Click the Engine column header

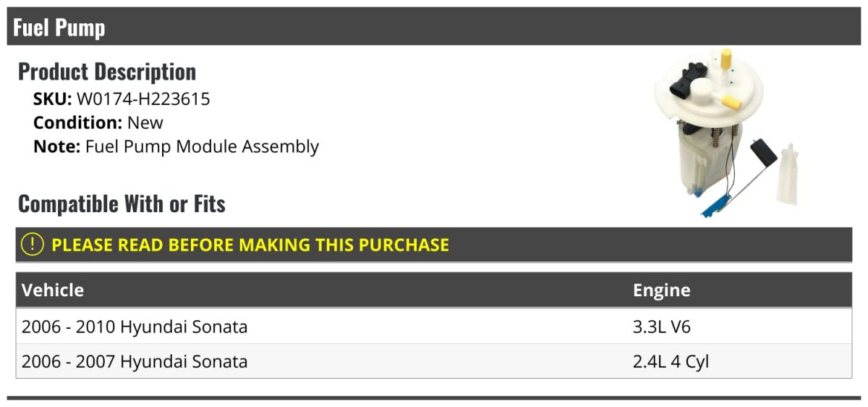661,290
